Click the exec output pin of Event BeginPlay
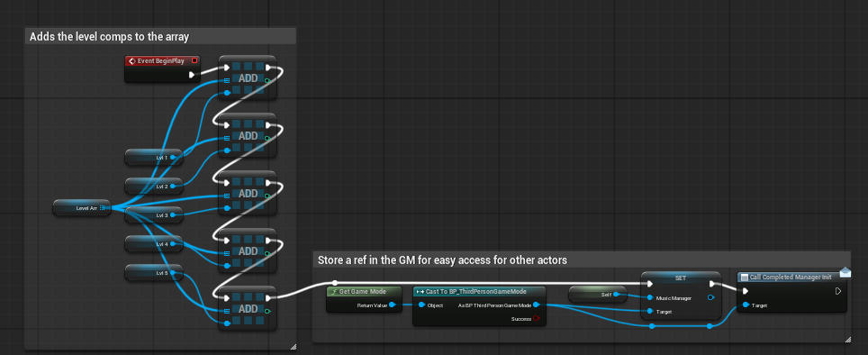Screen dimensions: 868x355 [x=192, y=74]
